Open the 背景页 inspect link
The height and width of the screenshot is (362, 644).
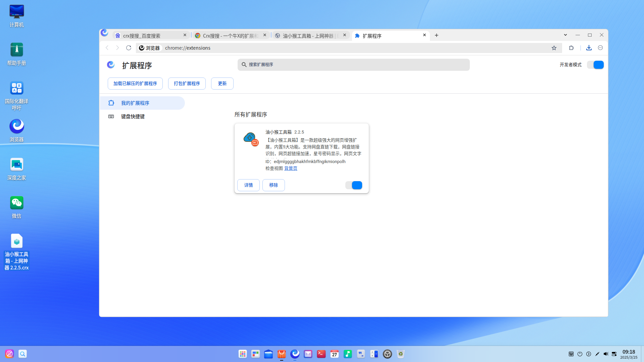[x=291, y=168]
